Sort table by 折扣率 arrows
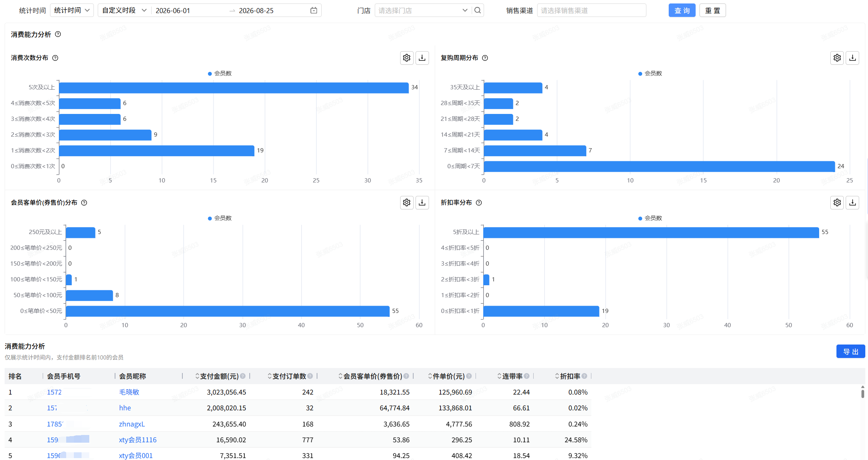 (x=557, y=376)
